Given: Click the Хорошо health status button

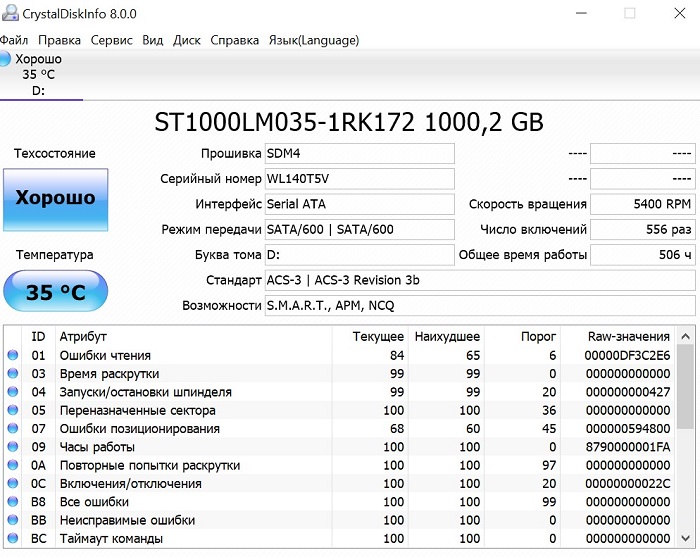Looking at the screenshot, I should 56,200.
